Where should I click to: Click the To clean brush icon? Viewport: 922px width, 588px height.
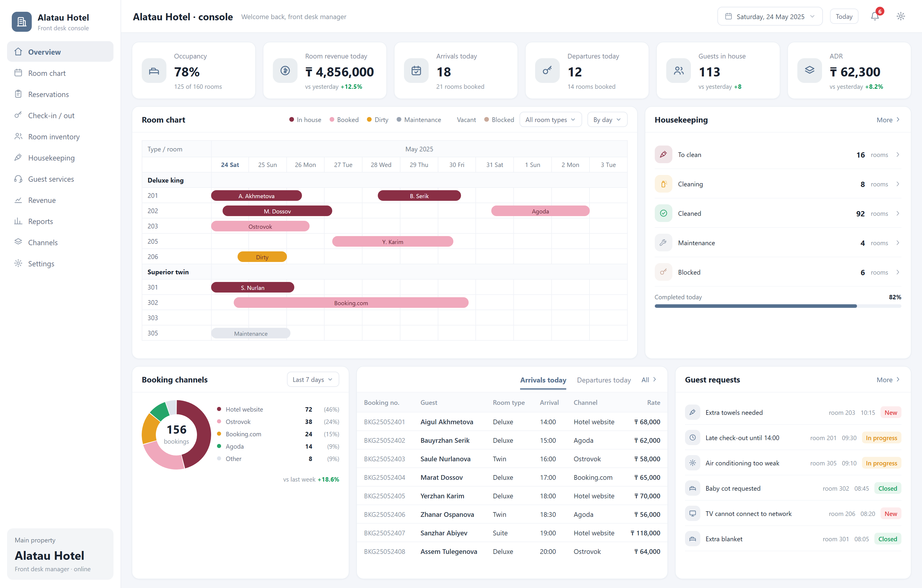tap(663, 154)
